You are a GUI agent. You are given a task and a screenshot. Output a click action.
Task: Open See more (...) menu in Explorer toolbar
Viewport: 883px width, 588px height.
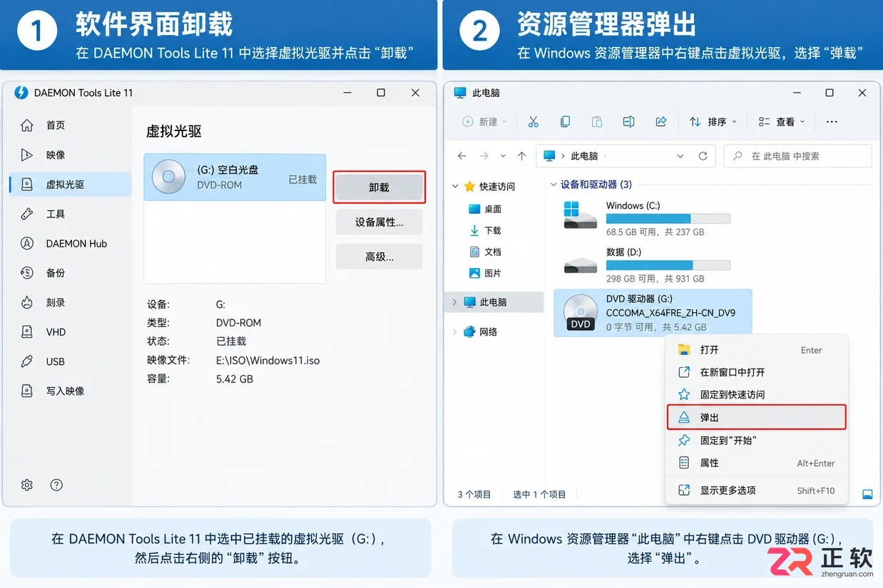pyautogui.click(x=832, y=122)
